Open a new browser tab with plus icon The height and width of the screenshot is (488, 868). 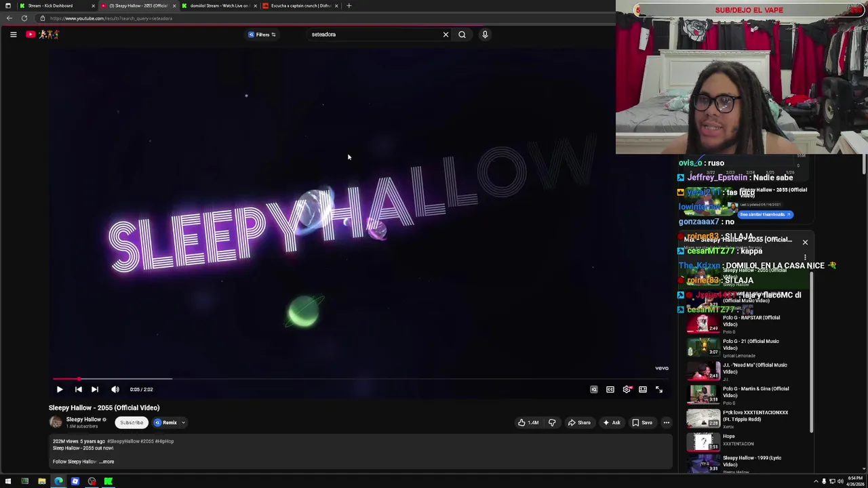point(349,5)
